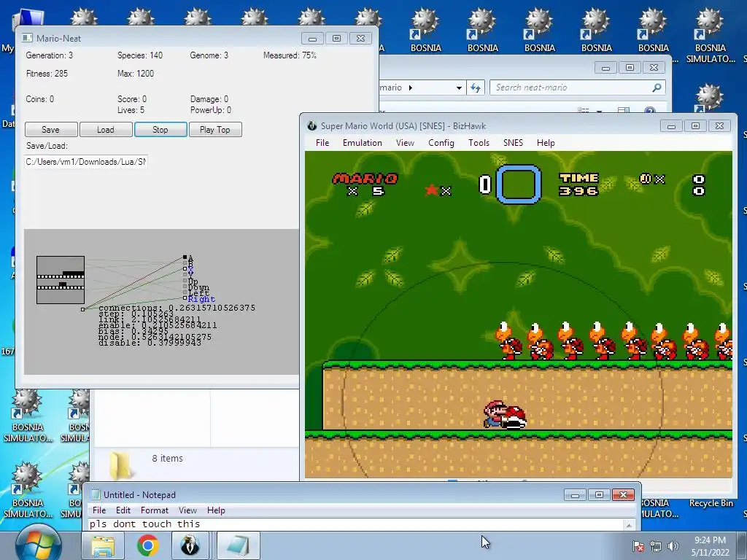Open the Action Center flag tray icon
Image resolution: width=747 pixels, height=560 pixels.
pyautogui.click(x=638, y=546)
